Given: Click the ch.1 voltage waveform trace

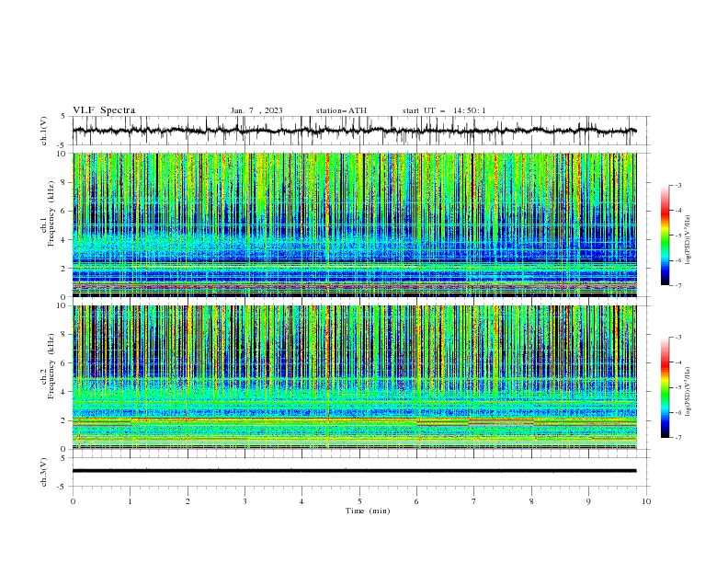Looking at the screenshot, I should 354,131.
